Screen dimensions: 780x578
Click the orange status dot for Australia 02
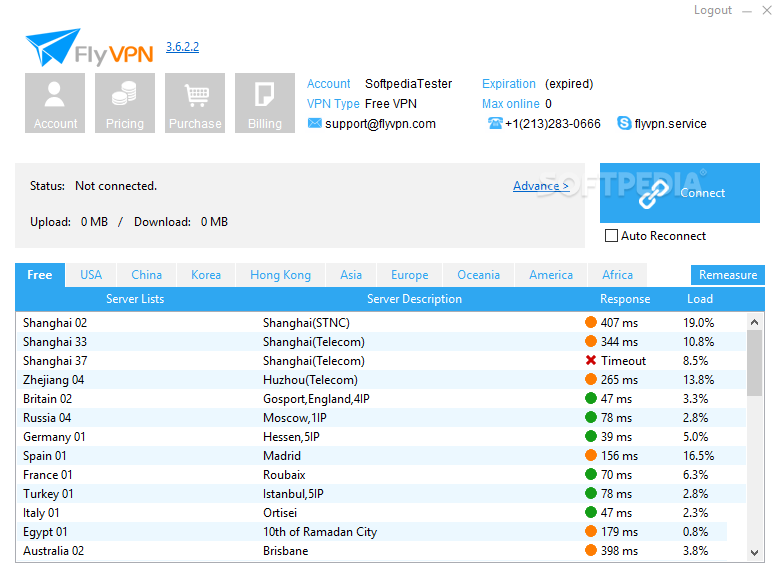(590, 550)
